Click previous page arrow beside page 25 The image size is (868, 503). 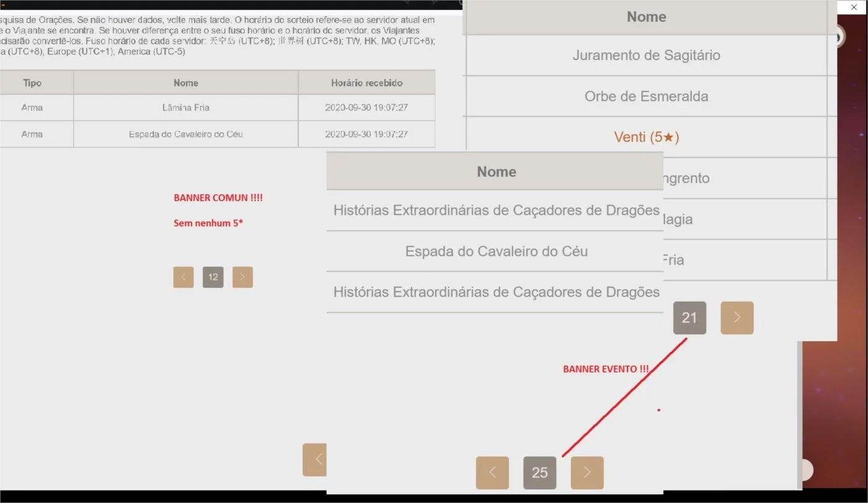tap(492, 473)
